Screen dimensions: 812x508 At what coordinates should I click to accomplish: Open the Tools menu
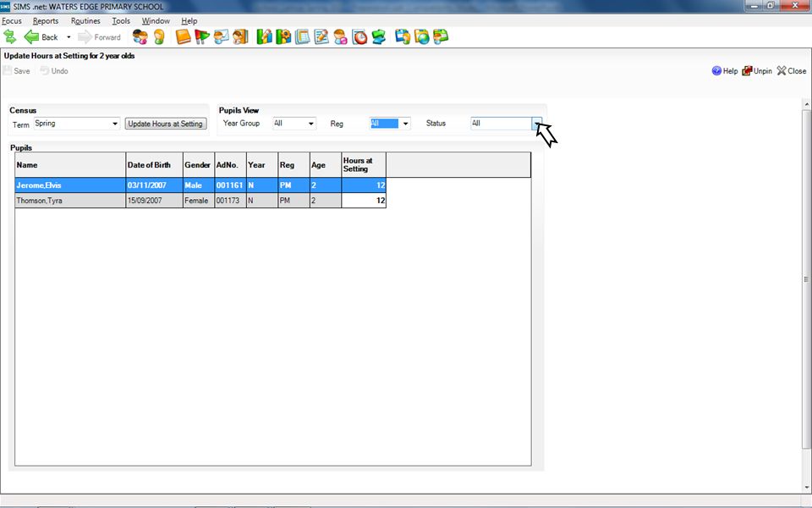pyautogui.click(x=121, y=20)
